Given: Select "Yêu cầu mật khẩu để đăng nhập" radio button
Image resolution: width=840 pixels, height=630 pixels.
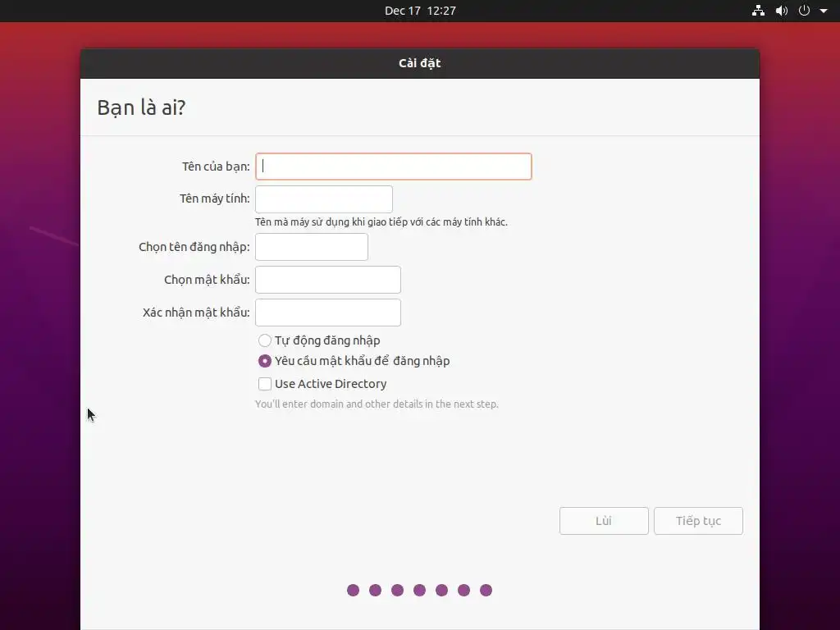Looking at the screenshot, I should pyautogui.click(x=265, y=361).
